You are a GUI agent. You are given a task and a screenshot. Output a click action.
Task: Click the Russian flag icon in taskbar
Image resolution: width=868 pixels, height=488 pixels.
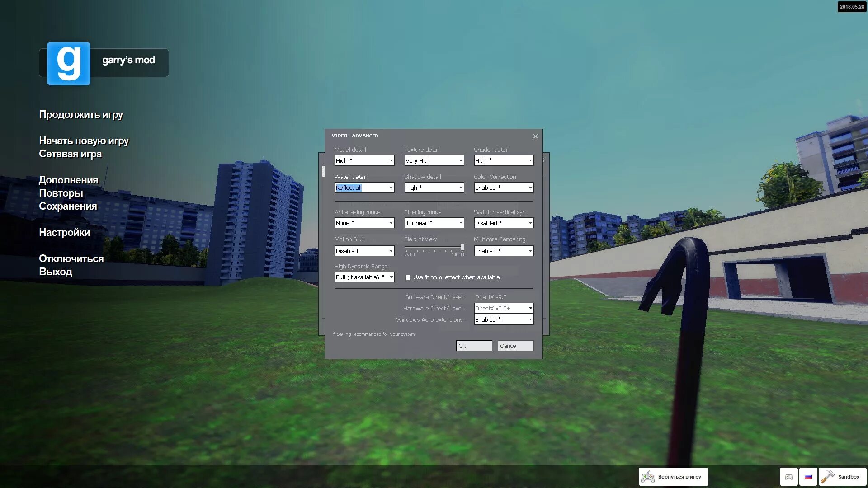pyautogui.click(x=808, y=476)
